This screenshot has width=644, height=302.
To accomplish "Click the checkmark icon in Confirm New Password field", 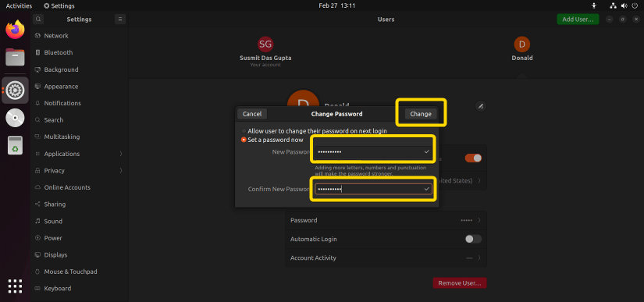I will coord(427,189).
